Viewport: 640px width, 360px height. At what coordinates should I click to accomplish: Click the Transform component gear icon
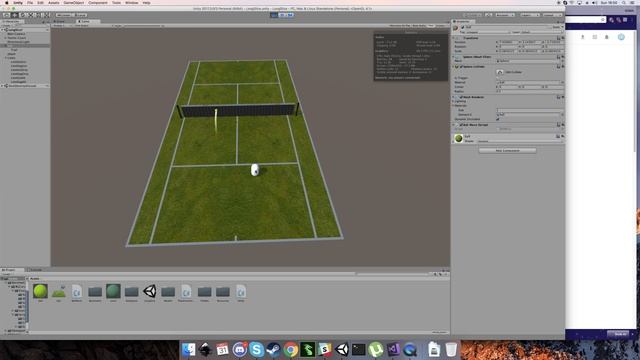coord(562,38)
